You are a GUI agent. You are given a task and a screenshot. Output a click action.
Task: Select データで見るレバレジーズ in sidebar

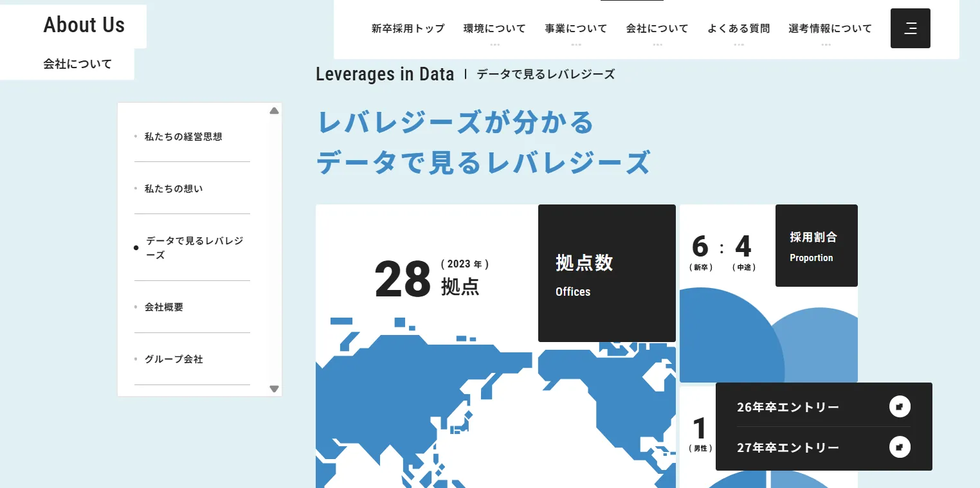pyautogui.click(x=194, y=248)
